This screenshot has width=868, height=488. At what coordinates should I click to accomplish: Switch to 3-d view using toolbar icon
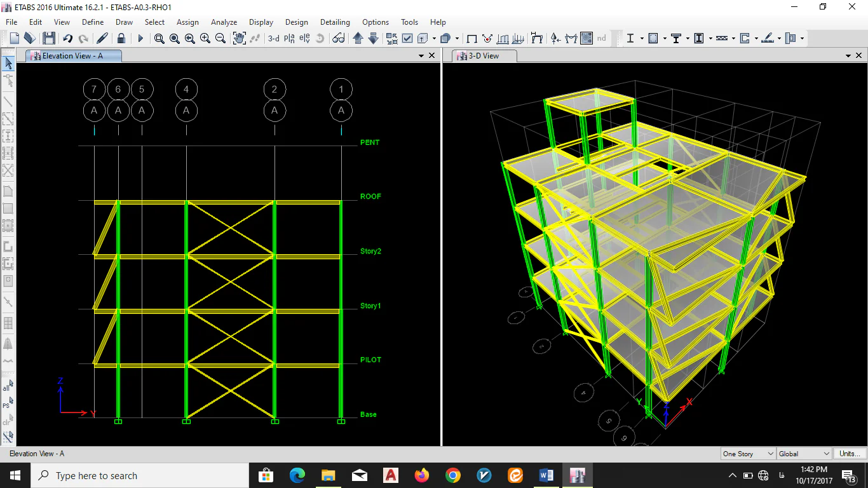click(x=273, y=38)
